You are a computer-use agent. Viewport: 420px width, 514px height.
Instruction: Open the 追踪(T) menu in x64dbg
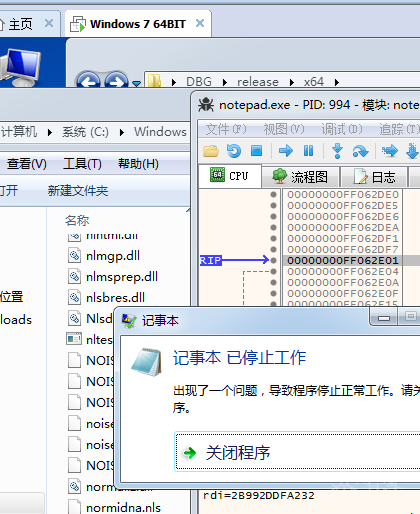click(399, 129)
